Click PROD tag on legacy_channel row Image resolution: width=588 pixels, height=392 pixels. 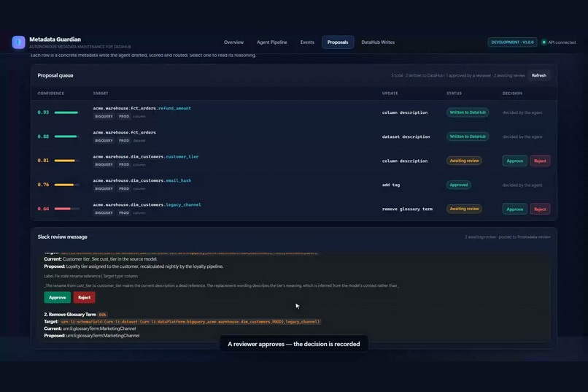click(x=124, y=213)
